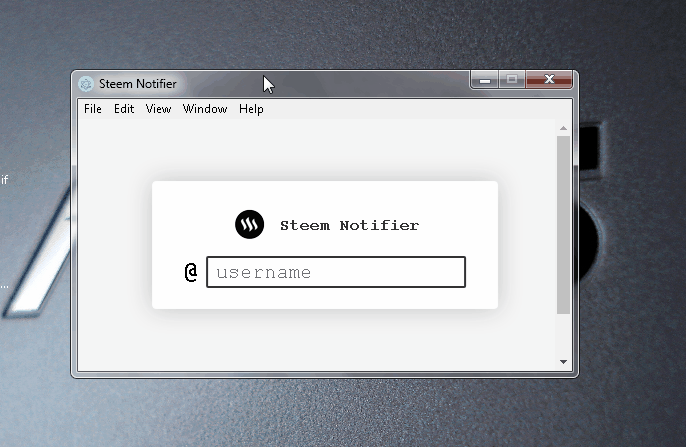The height and width of the screenshot is (447, 686).
Task: Click the Steem logo icon
Action: point(249,224)
